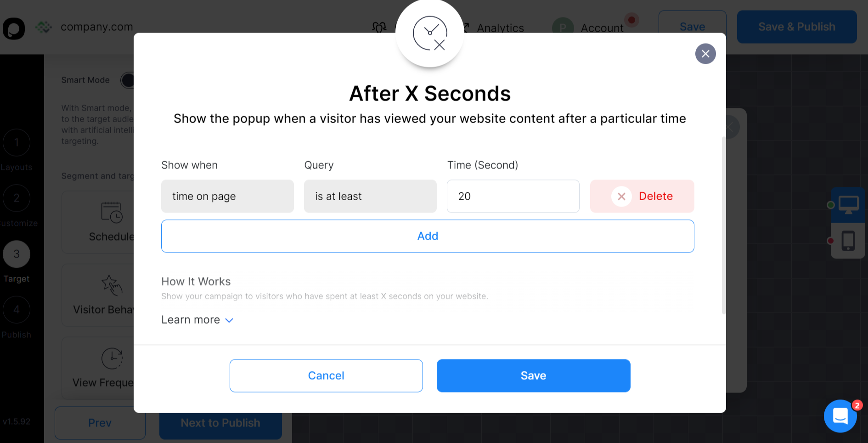Open the Analytics menu item
The image size is (868, 443).
point(500,27)
